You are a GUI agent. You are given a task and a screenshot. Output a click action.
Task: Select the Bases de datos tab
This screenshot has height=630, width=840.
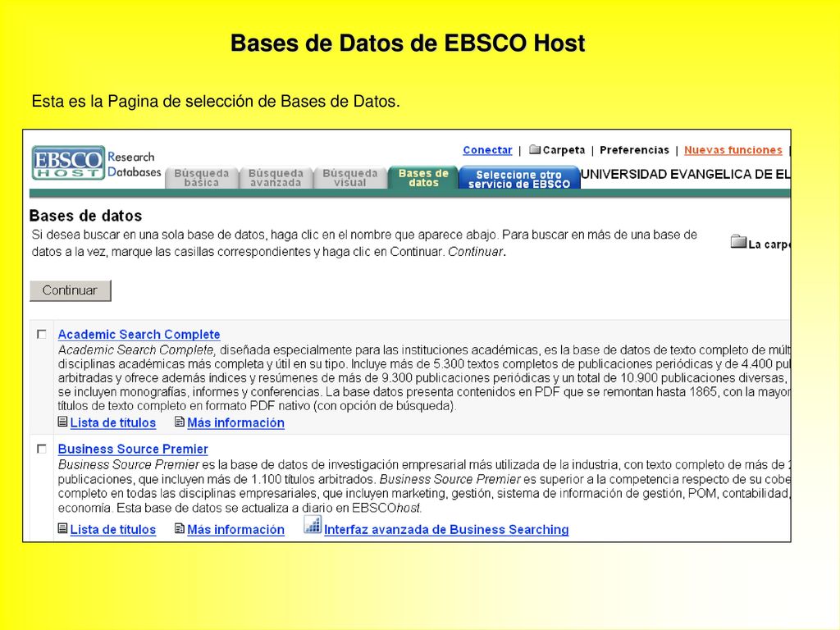[423, 177]
